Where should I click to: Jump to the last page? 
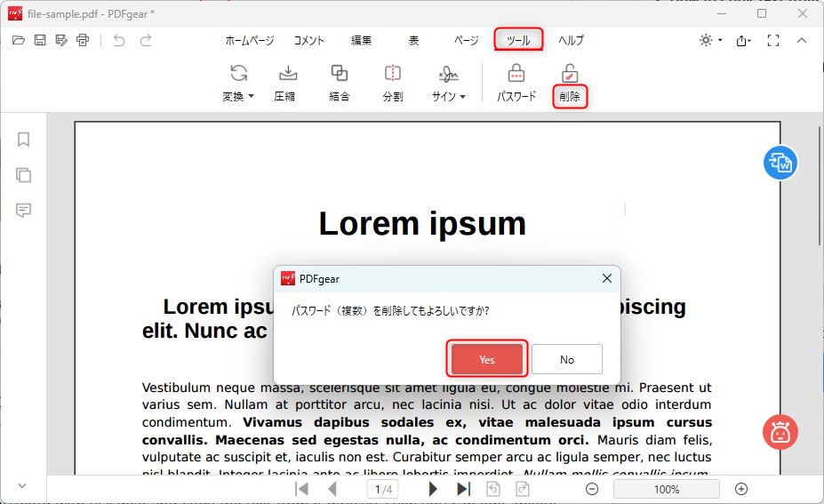(x=463, y=489)
